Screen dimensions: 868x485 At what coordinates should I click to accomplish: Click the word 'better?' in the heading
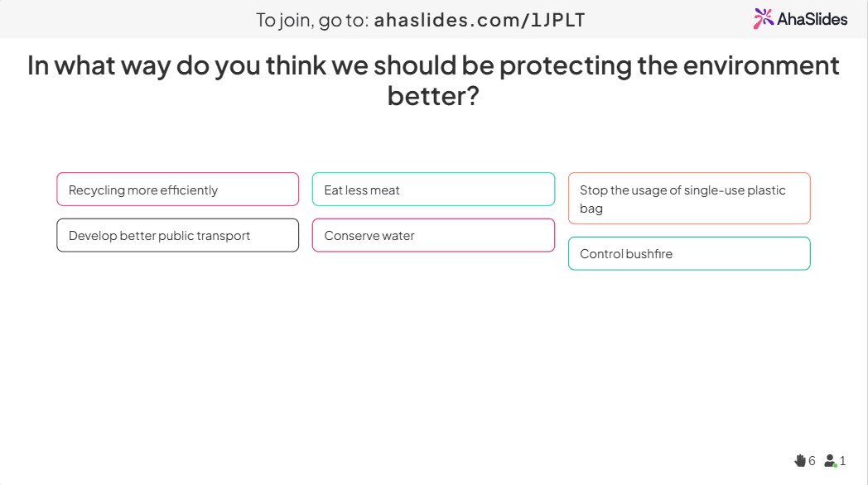point(433,96)
